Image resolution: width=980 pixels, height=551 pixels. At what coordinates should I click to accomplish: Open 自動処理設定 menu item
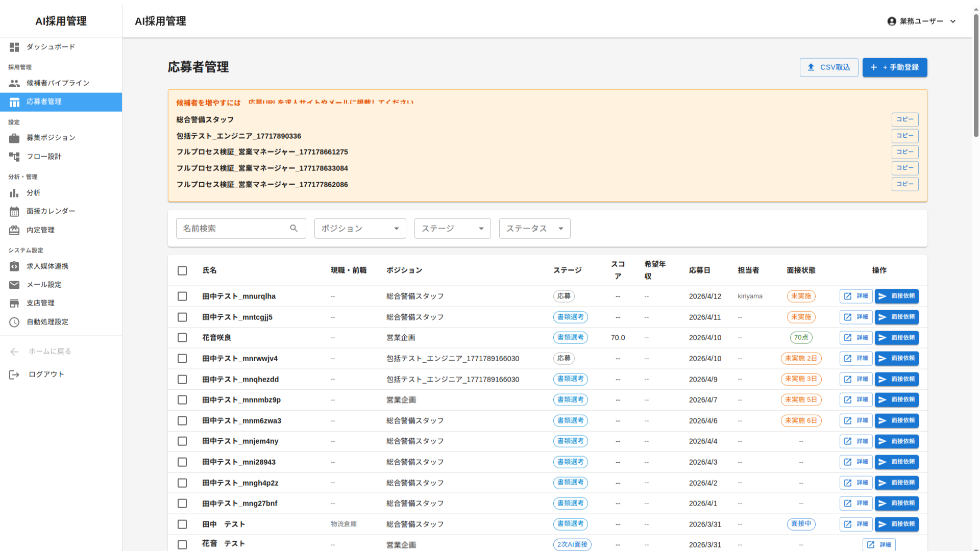point(61,322)
